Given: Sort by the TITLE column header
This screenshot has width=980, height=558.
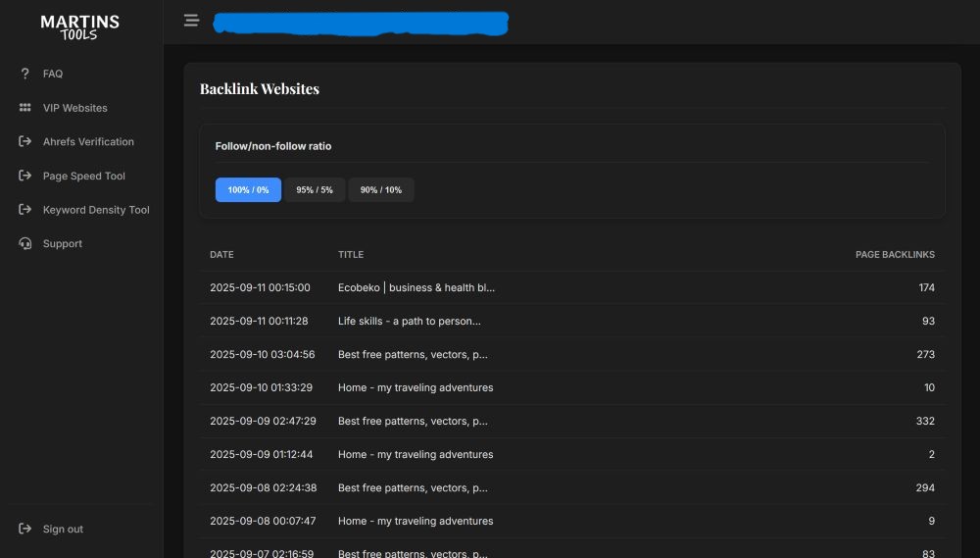Looking at the screenshot, I should tap(351, 255).
